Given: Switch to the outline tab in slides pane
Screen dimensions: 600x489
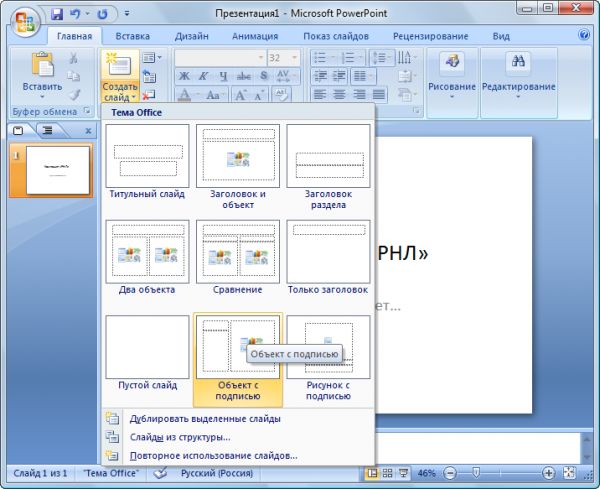Looking at the screenshot, I should coord(47,130).
